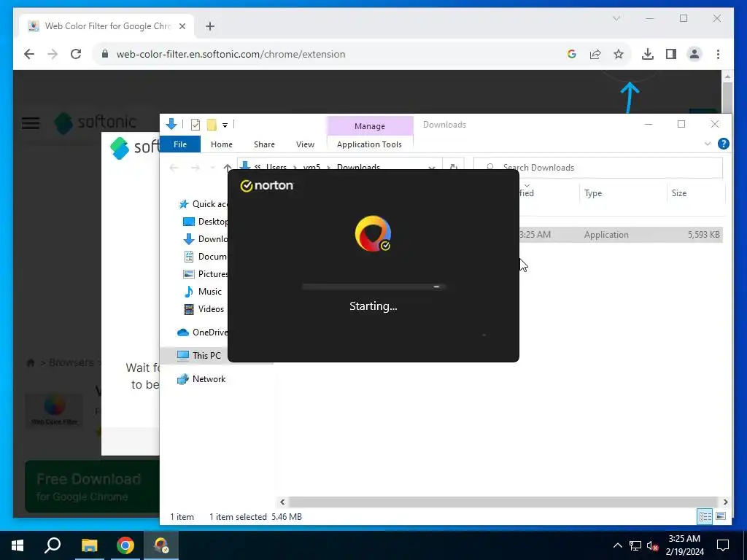Image resolution: width=747 pixels, height=560 pixels.
Task: Click Norton installer progress bar
Action: click(x=373, y=287)
